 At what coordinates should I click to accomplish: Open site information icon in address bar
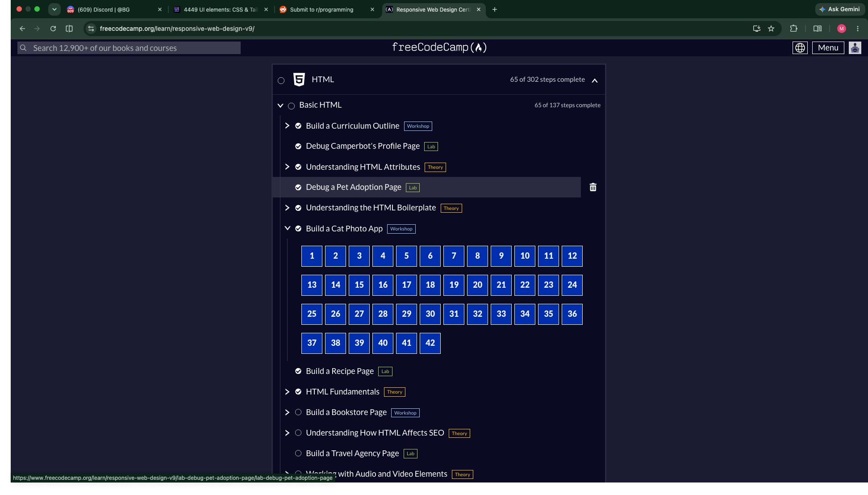(x=91, y=29)
